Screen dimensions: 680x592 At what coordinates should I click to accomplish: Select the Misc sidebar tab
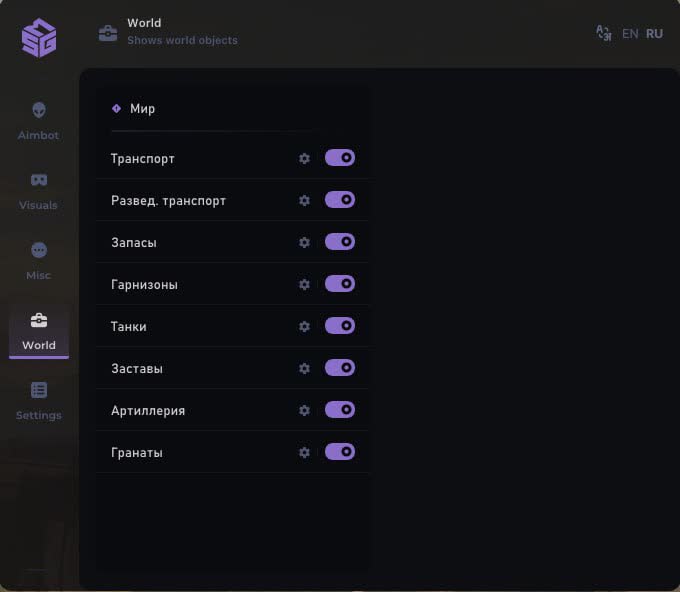point(39,259)
